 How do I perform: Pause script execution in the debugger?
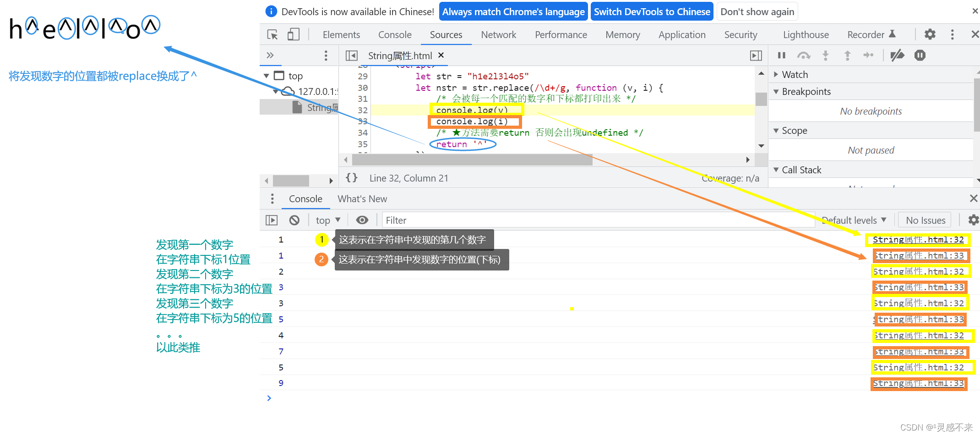pos(781,55)
